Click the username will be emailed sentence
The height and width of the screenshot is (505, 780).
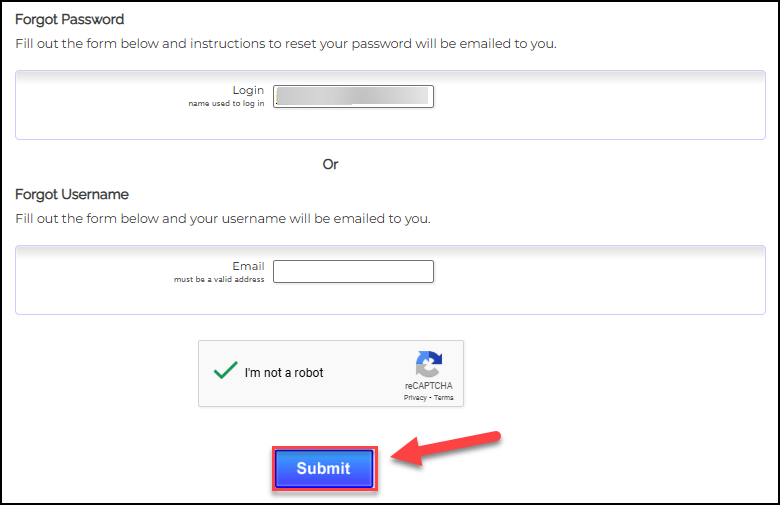[223, 218]
